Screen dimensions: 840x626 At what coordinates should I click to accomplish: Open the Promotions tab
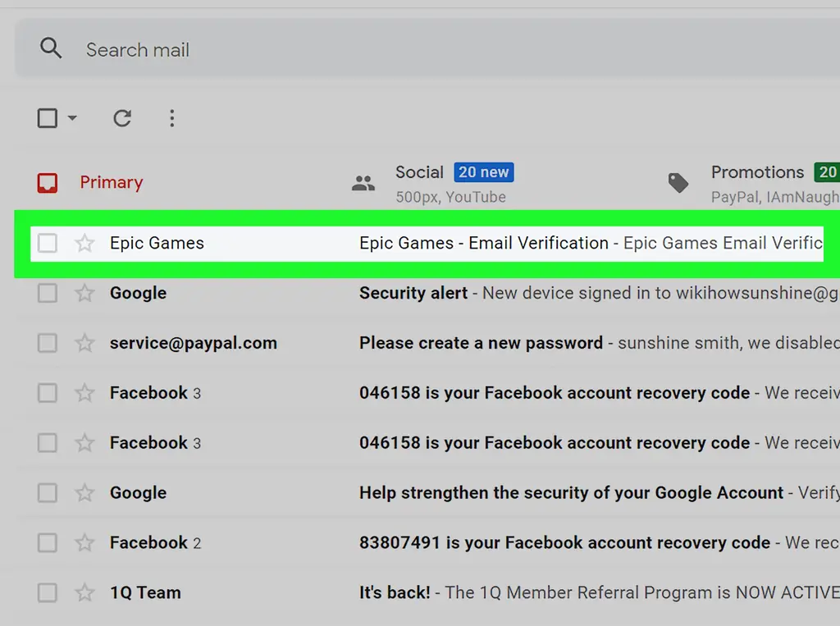click(753, 183)
